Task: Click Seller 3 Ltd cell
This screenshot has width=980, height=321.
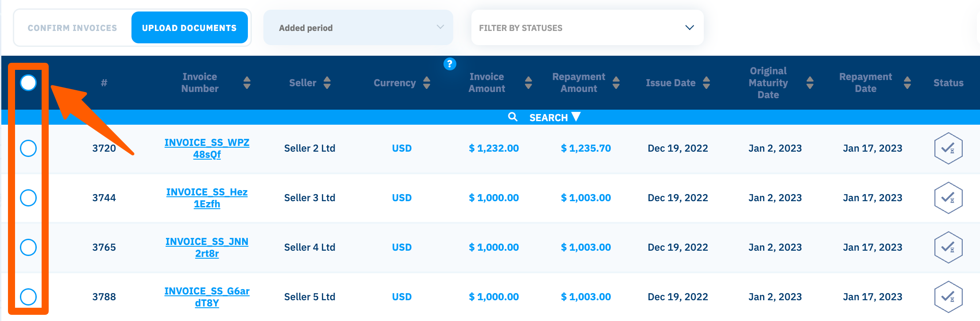Action: [x=309, y=198]
